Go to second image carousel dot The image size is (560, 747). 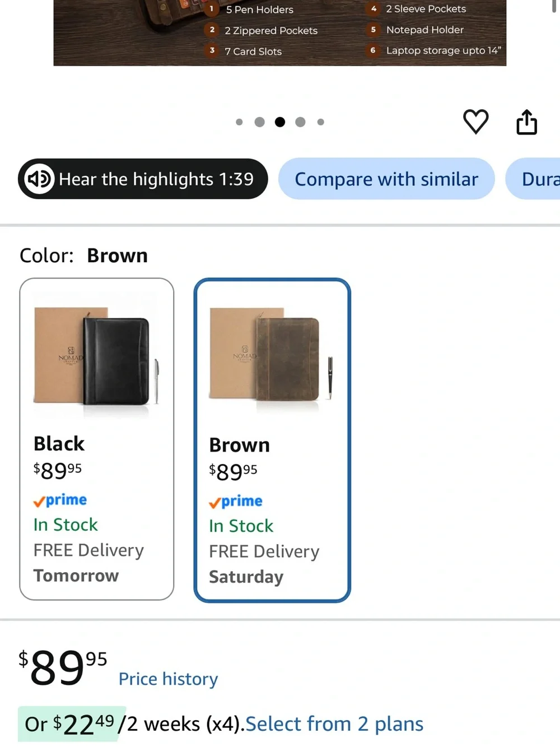(259, 122)
